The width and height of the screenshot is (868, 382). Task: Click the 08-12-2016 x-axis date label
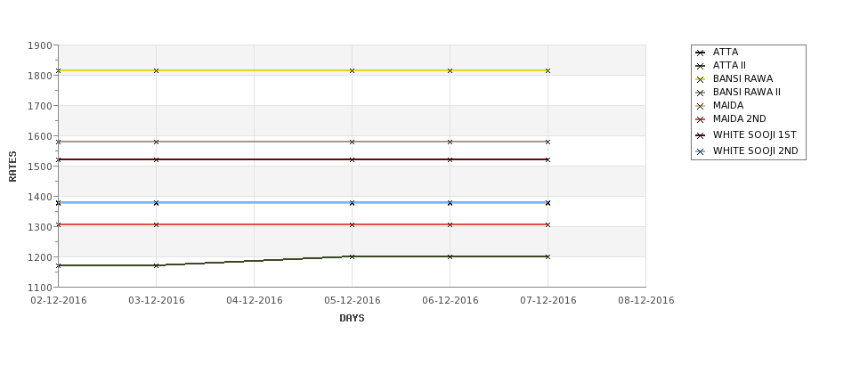(646, 301)
